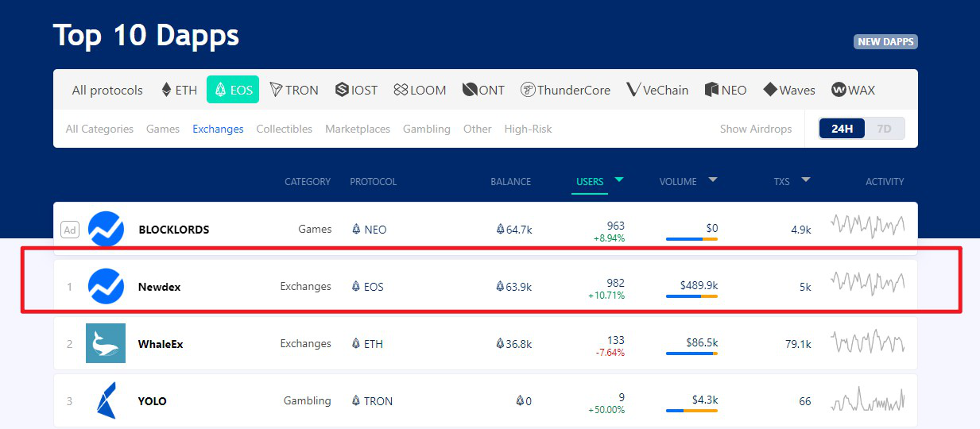
Task: Open the WhaleEx whale logo
Action: click(106, 344)
